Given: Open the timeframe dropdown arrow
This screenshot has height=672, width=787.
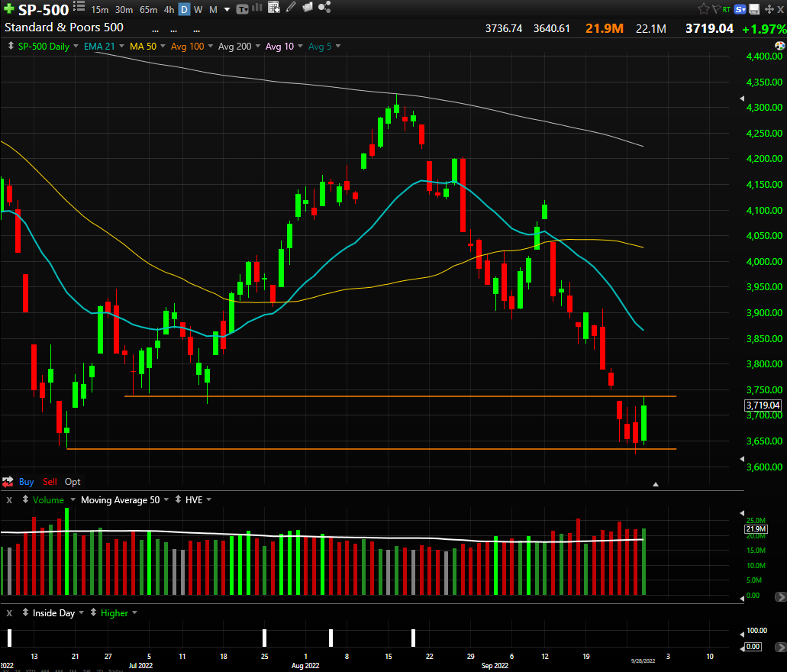Looking at the screenshot, I should point(227,9).
